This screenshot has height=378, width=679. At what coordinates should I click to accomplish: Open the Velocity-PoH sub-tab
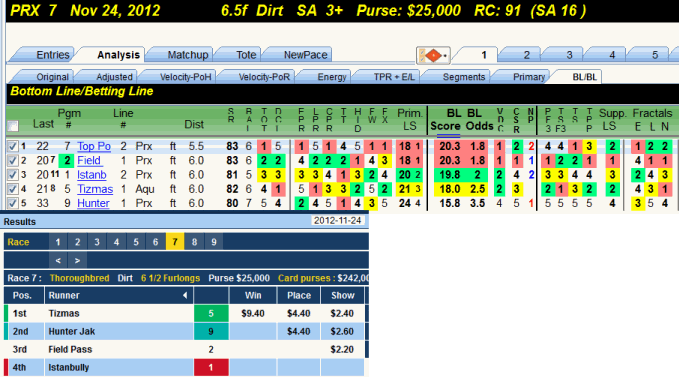pyautogui.click(x=180, y=77)
